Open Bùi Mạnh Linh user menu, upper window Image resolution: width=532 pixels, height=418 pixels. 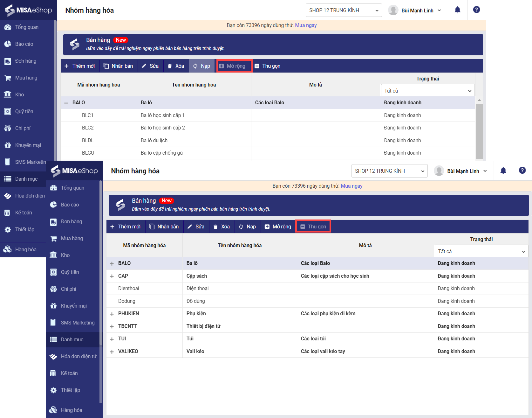click(415, 10)
